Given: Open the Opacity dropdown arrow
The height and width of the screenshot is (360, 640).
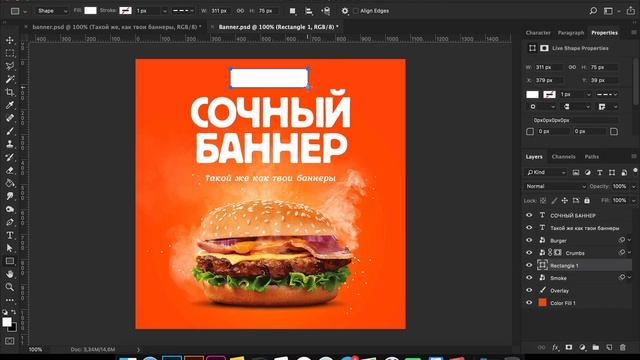Looking at the screenshot, I should point(633,187).
